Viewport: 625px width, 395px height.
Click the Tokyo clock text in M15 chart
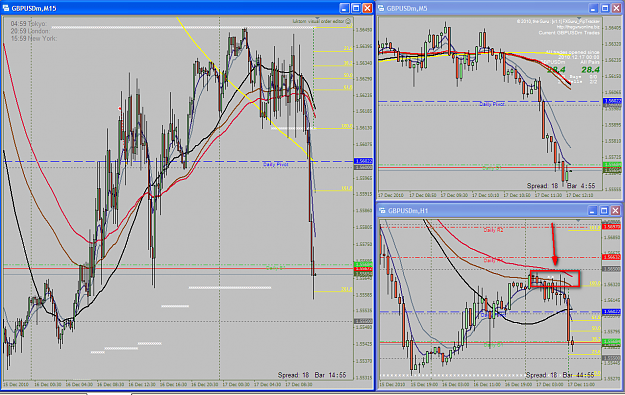28,24
